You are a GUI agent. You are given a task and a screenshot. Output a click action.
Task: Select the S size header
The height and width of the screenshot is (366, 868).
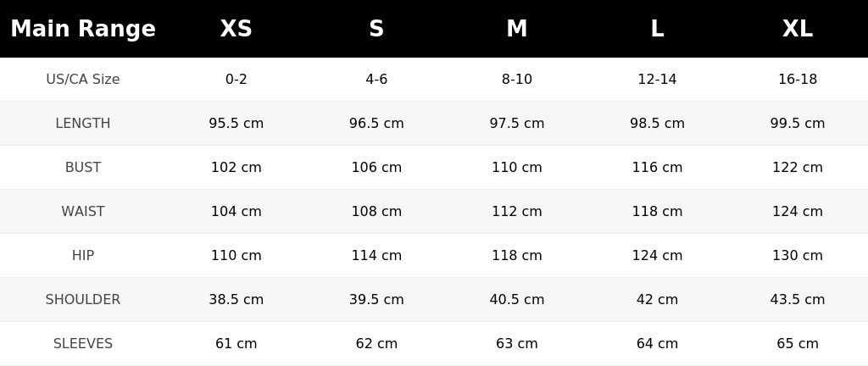[x=376, y=29]
